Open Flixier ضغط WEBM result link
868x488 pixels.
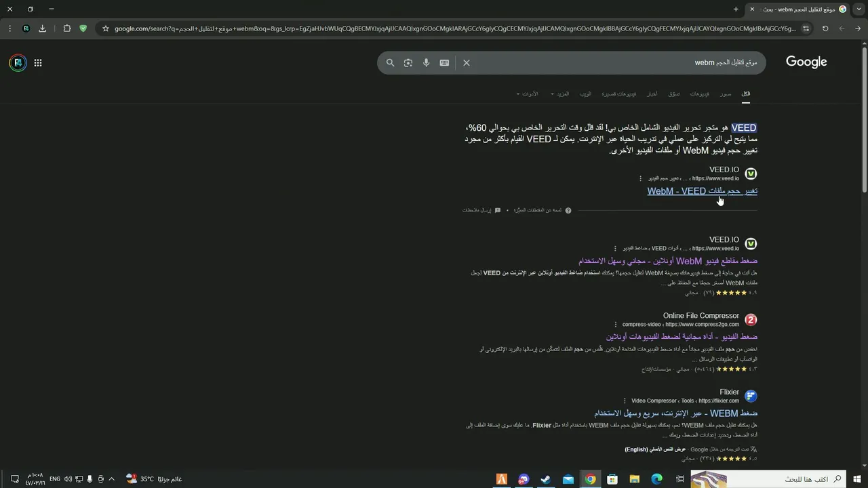[676, 413]
